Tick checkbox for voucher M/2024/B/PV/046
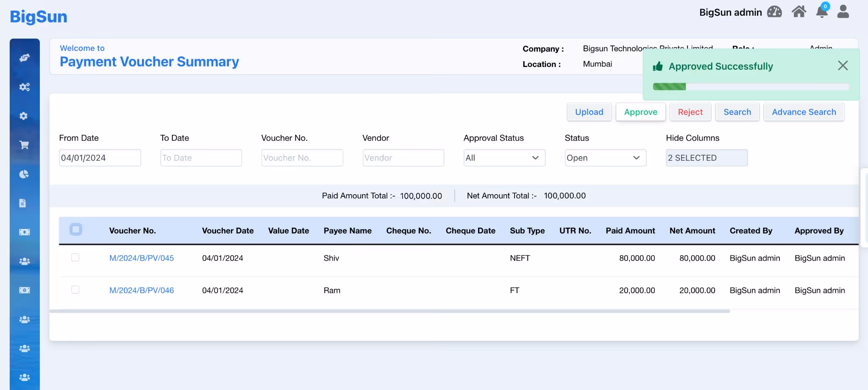 (x=75, y=290)
